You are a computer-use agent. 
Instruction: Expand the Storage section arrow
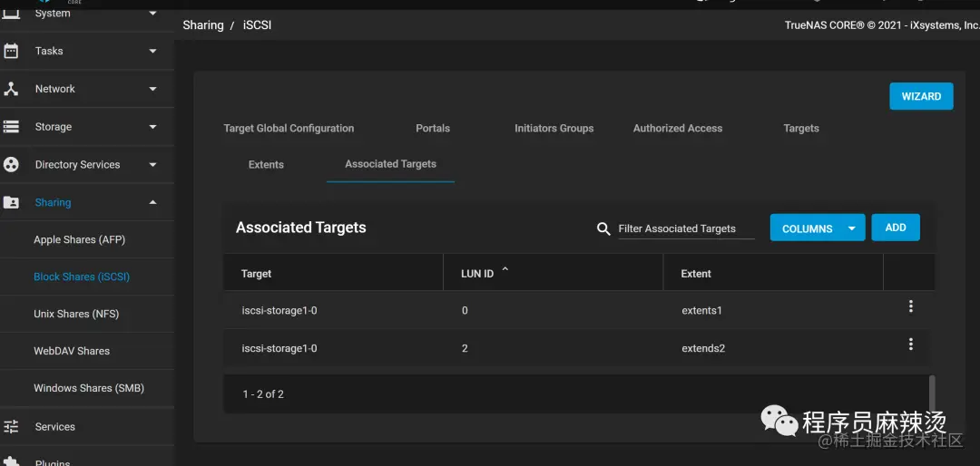(x=152, y=127)
